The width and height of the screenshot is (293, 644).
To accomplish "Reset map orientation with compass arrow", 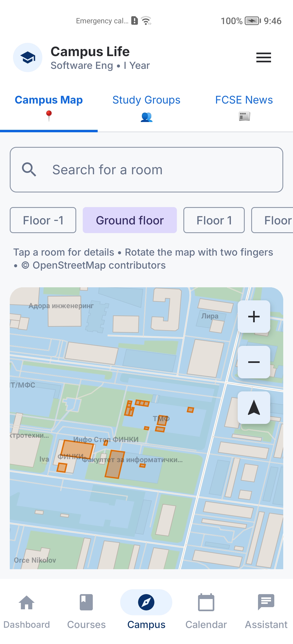I will (254, 408).
